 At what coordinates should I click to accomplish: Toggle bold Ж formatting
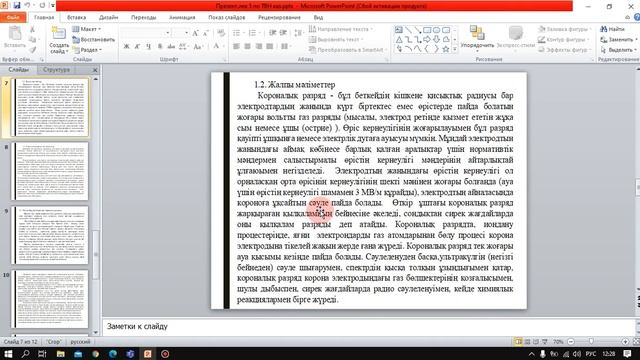point(127,47)
